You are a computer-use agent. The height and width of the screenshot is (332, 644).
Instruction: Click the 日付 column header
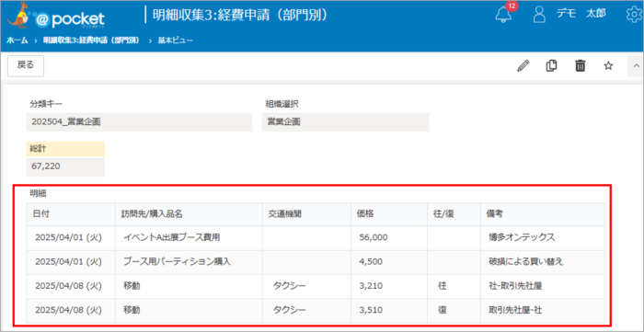(x=71, y=214)
